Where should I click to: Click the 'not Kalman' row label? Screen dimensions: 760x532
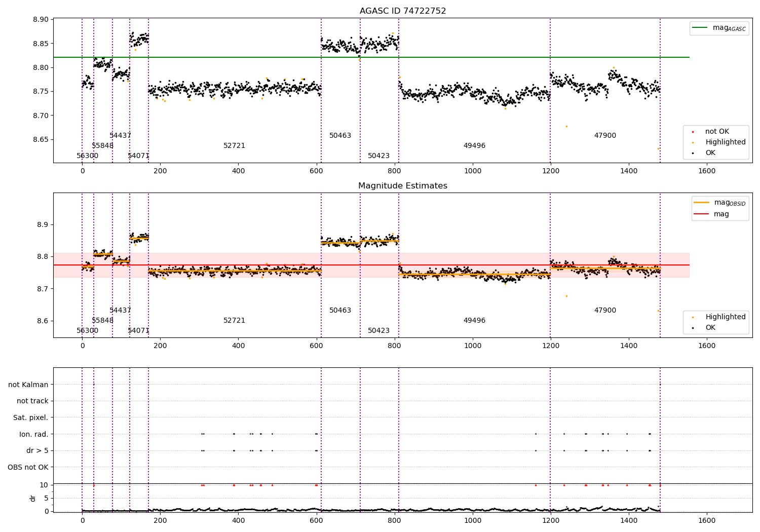coord(28,385)
